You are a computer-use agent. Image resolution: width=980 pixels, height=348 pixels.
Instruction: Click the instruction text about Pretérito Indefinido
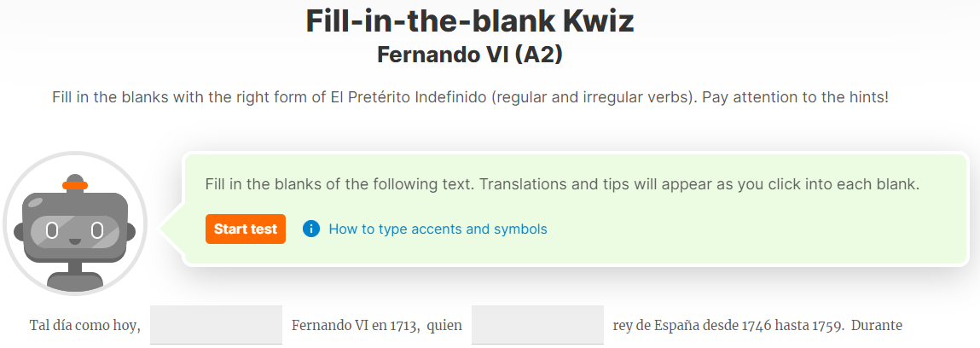click(x=470, y=98)
